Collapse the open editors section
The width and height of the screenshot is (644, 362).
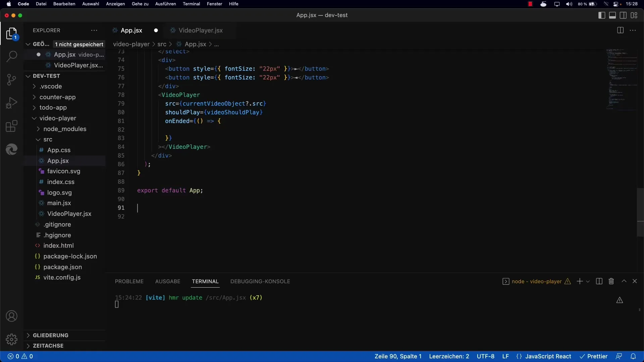tap(28, 44)
